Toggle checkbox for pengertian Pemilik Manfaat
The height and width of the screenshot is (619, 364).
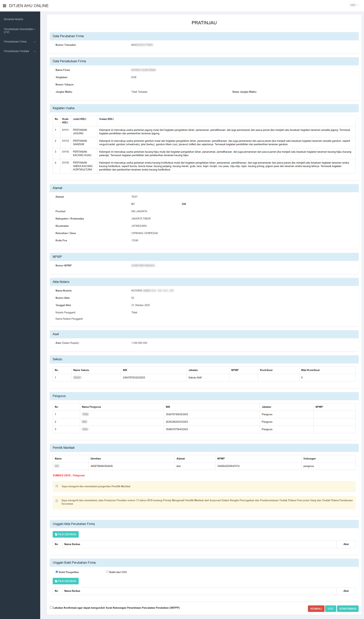(x=57, y=486)
